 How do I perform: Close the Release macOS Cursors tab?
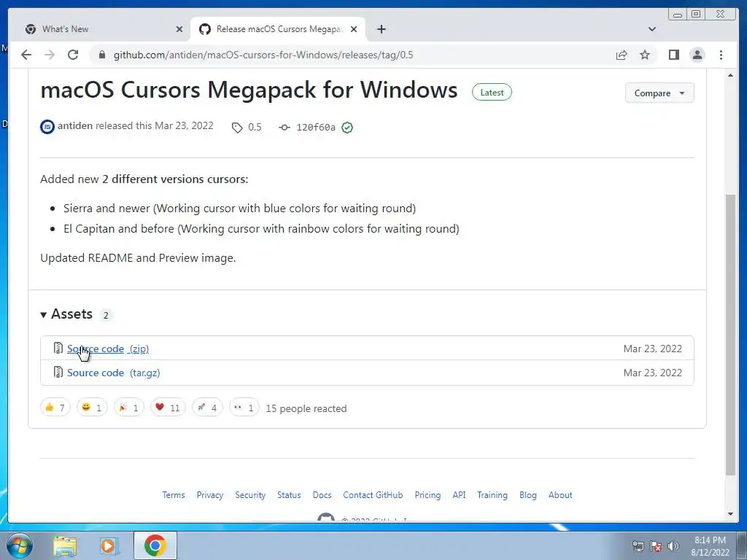(x=354, y=29)
